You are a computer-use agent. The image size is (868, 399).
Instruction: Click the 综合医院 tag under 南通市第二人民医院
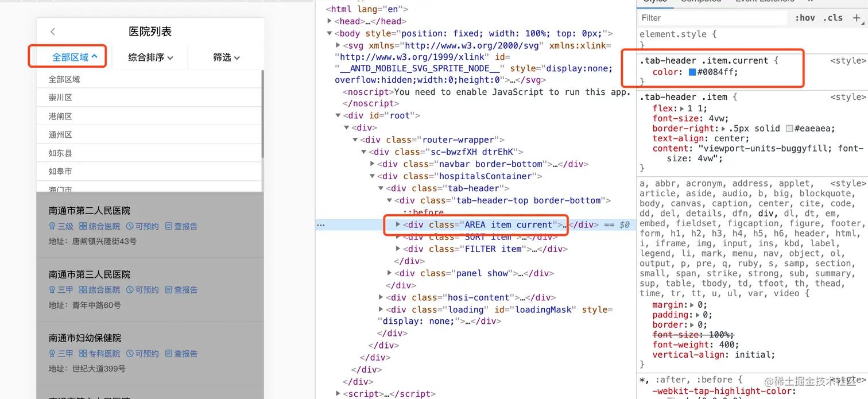(x=100, y=226)
